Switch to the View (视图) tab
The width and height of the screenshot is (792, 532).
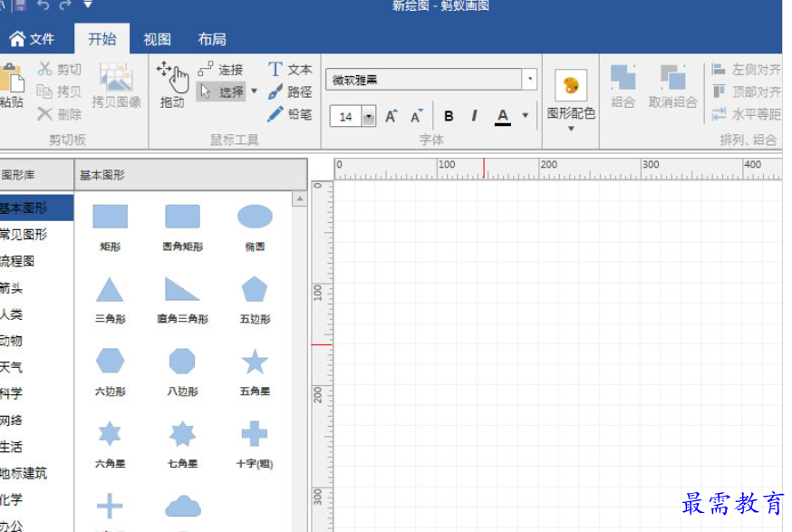coord(157,39)
